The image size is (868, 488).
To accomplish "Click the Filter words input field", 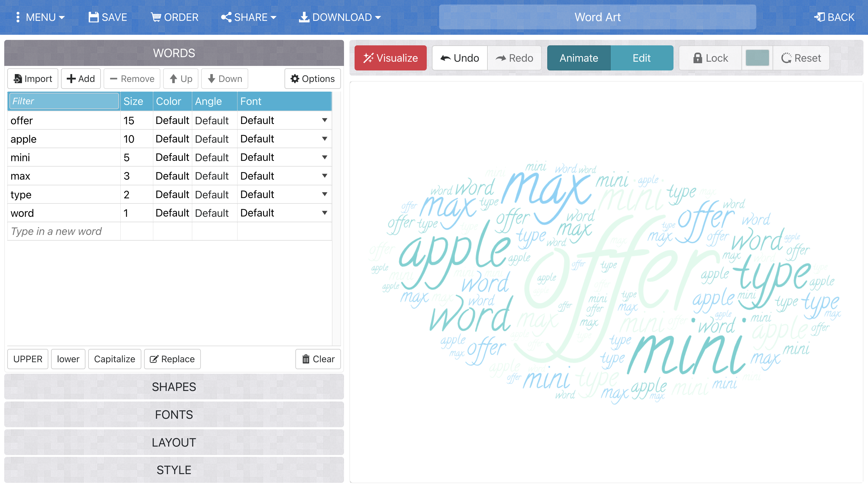I will click(64, 101).
